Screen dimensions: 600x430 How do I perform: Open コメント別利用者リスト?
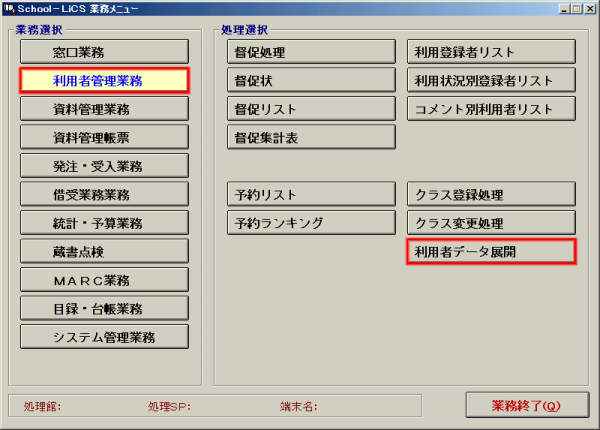click(x=491, y=109)
